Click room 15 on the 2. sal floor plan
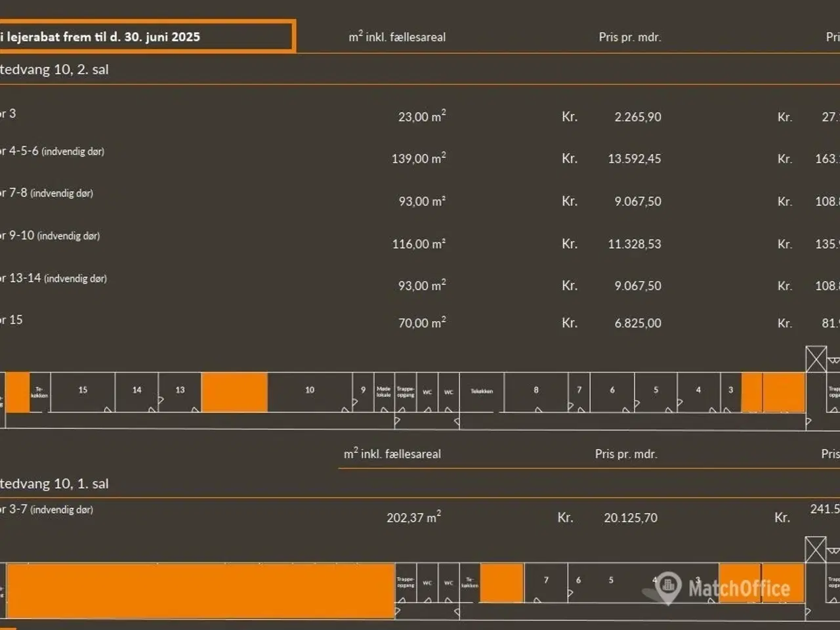The width and height of the screenshot is (840, 630). click(83, 392)
